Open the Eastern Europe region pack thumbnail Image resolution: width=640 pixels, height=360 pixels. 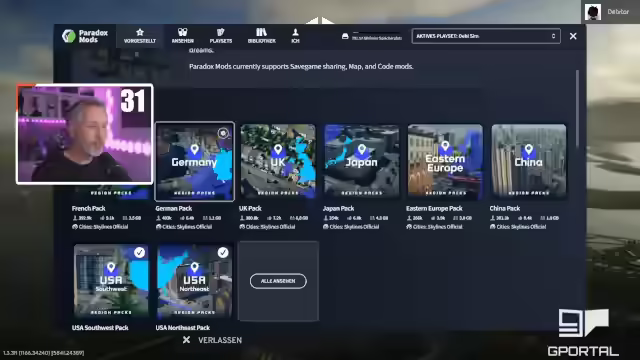(x=445, y=162)
